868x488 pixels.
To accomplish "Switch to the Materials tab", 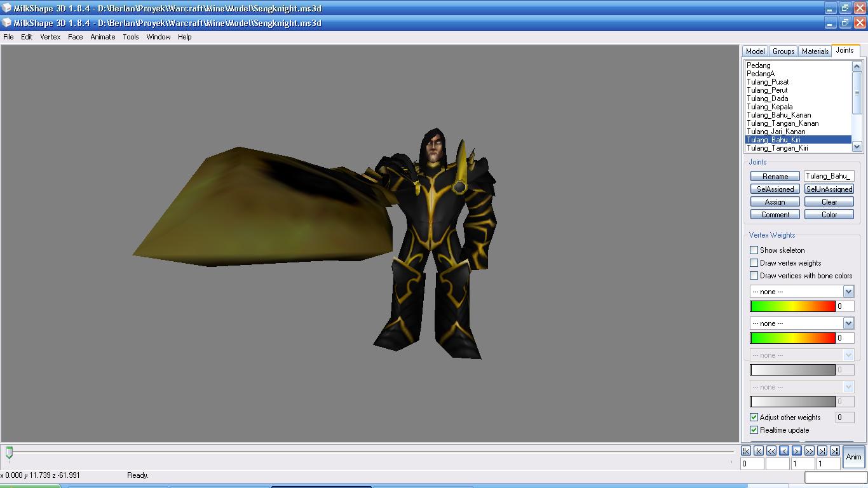I will [815, 51].
